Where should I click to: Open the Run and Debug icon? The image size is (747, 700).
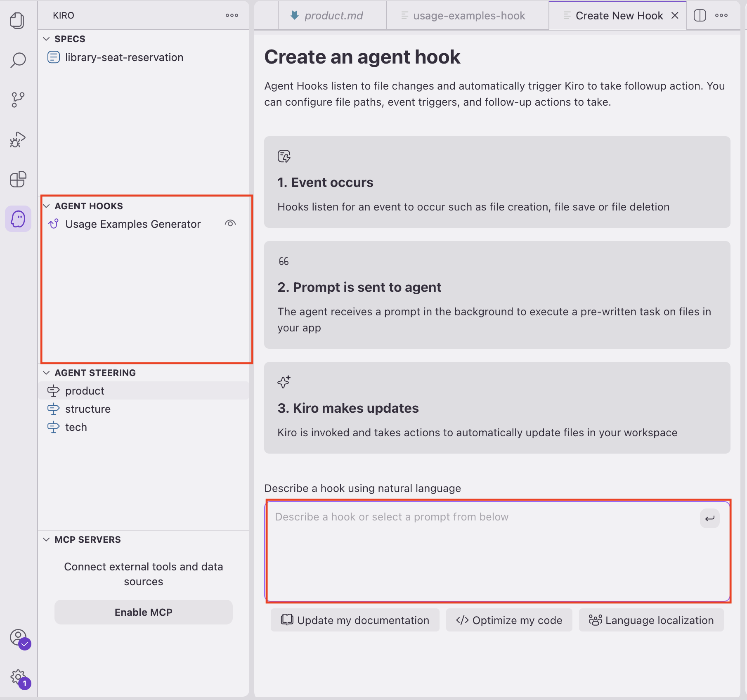pos(18,140)
